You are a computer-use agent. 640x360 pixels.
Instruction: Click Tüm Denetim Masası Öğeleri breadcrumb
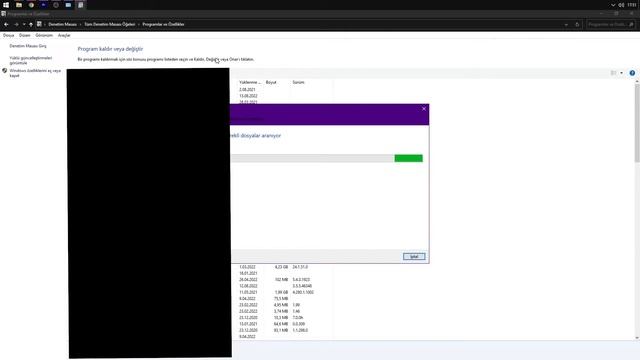[110, 24]
